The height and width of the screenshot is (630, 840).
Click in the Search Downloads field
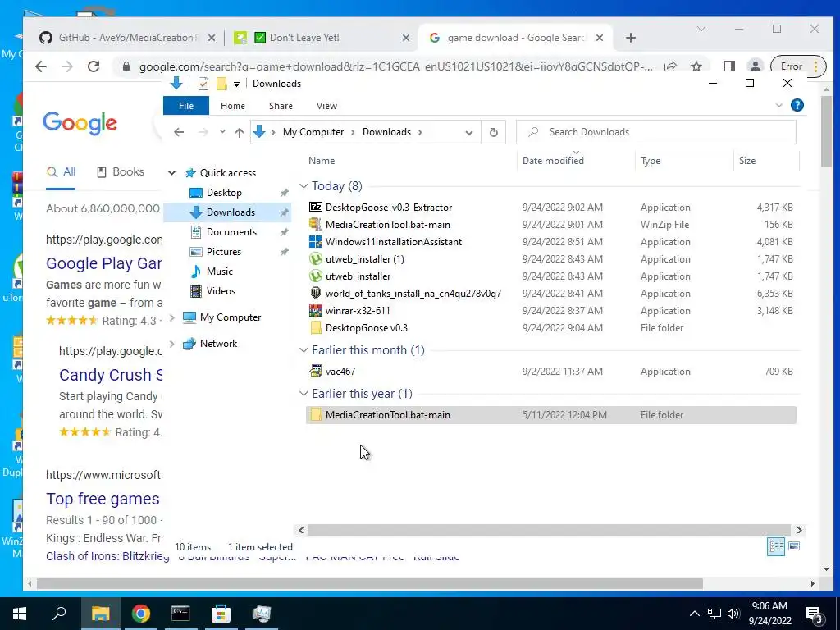(x=655, y=132)
